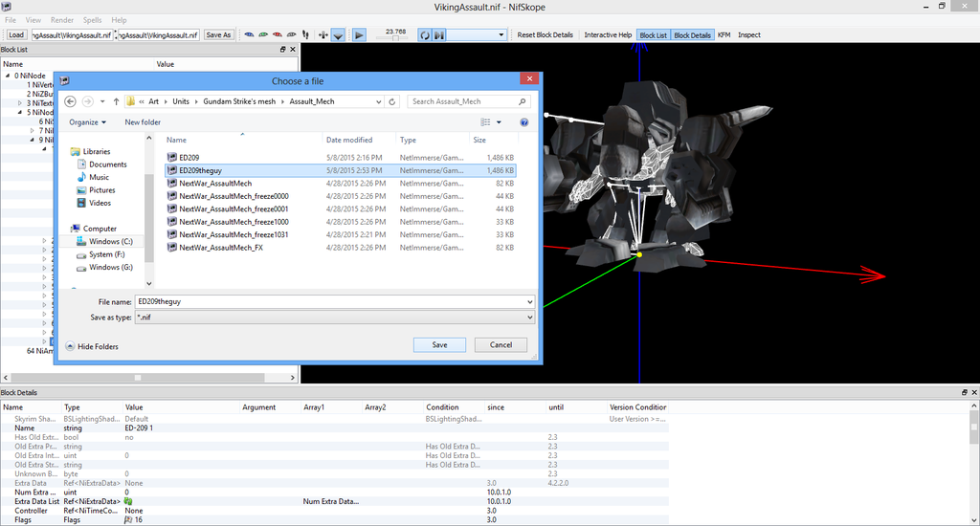The width and height of the screenshot is (980, 526).
Task: Toggle the Draw Axes icon in toolbar
Action: tap(323, 35)
